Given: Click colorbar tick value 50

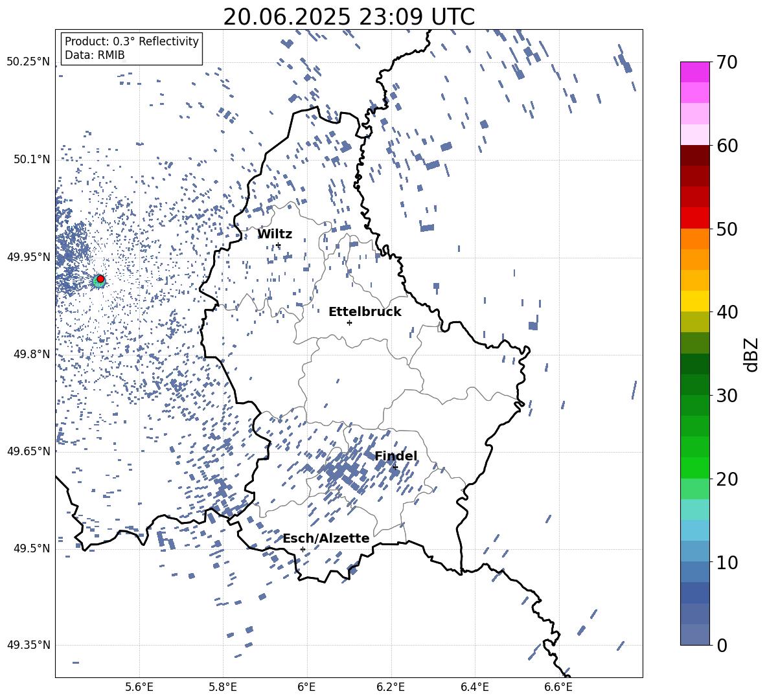Looking at the screenshot, I should [x=727, y=229].
